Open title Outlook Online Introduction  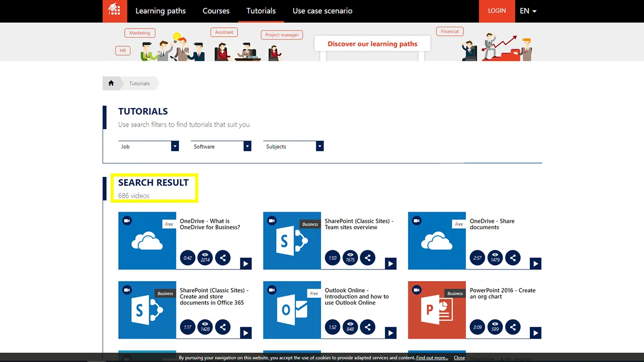coord(357,297)
